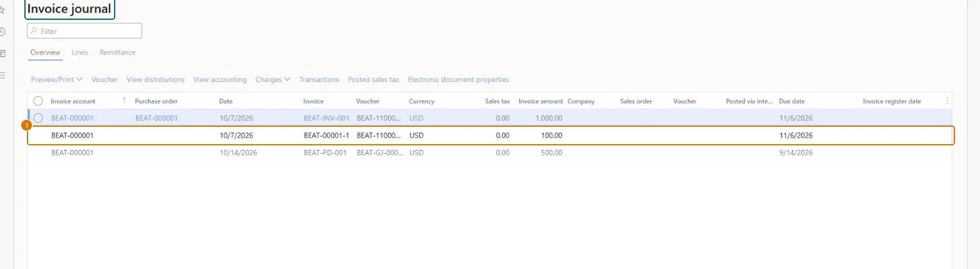The height and width of the screenshot is (269, 980).
Task: Click View distributions action
Action: pyautogui.click(x=156, y=79)
